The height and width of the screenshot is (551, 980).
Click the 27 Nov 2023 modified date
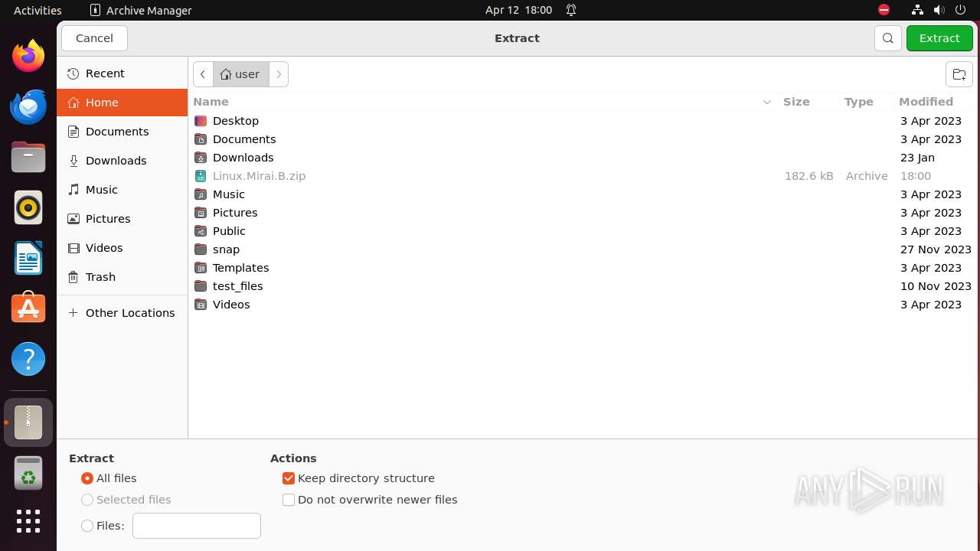tap(936, 249)
